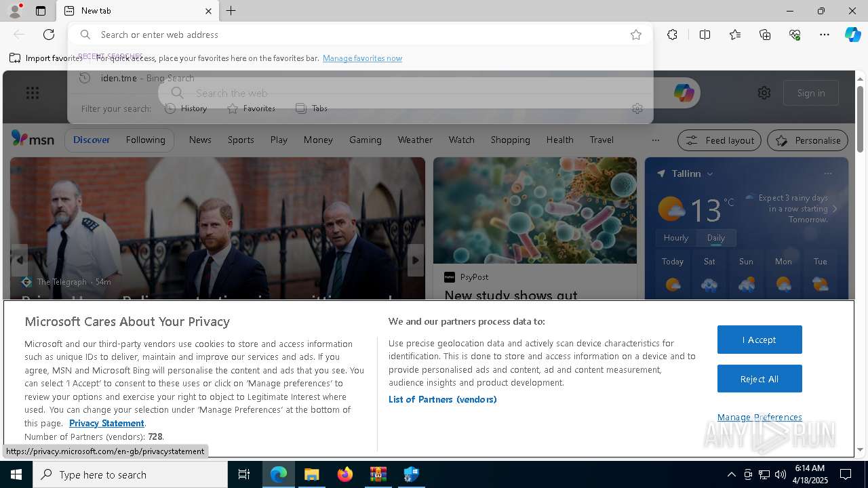868x488 pixels.
Task: Open the Play menu item
Action: (279, 140)
